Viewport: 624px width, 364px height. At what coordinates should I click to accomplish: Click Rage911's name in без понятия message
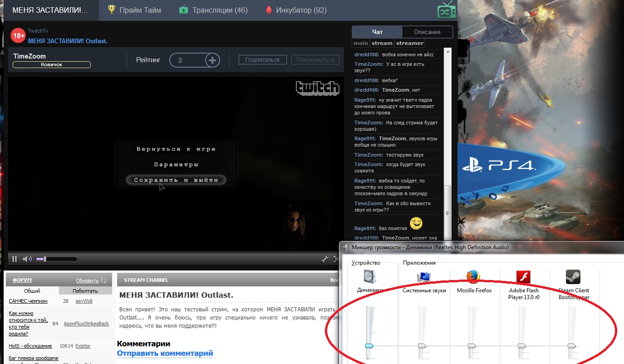tap(365, 228)
